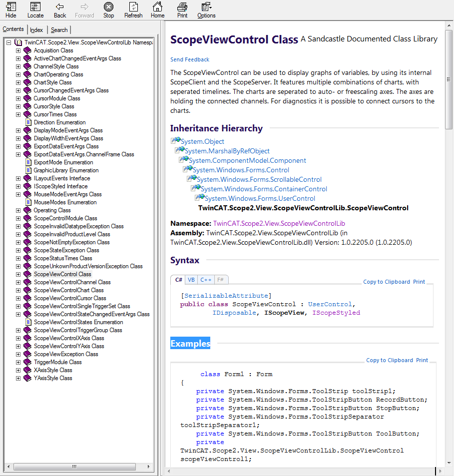Click the tree pane horizontal scrollbar thumb
This screenshot has width=454, height=476.
tap(74, 467)
